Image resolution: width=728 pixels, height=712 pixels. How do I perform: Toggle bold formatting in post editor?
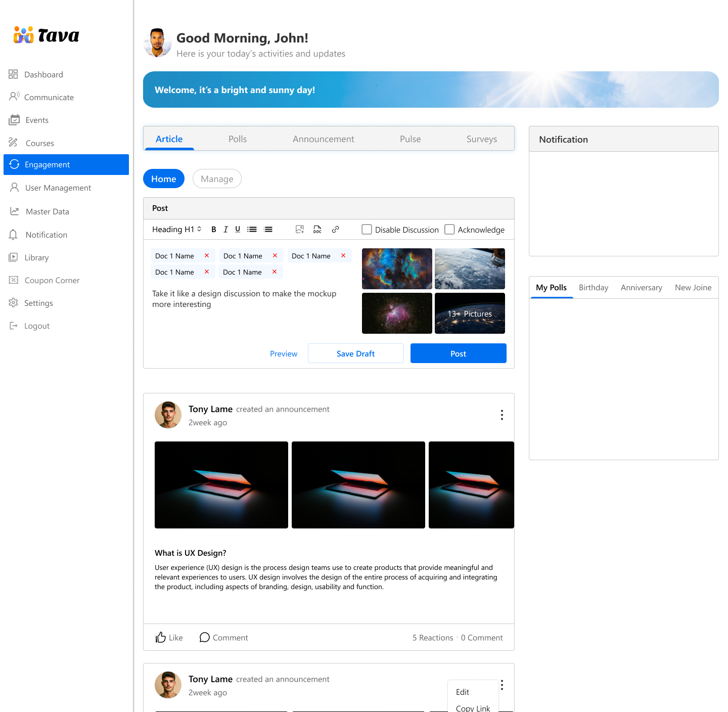click(x=213, y=230)
